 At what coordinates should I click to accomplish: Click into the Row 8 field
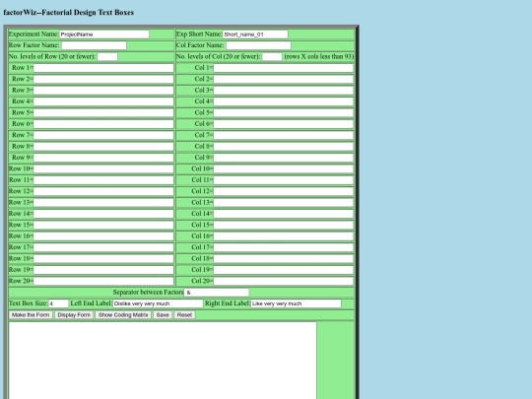click(x=103, y=146)
